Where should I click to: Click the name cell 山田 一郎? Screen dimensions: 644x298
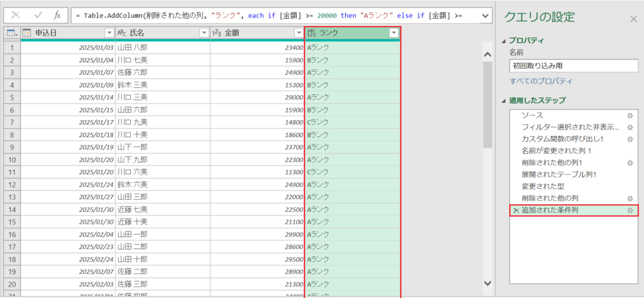(163, 234)
